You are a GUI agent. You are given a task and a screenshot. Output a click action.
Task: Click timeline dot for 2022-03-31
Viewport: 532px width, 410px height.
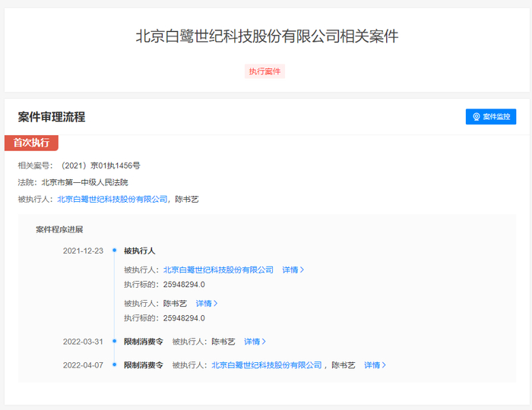click(114, 341)
